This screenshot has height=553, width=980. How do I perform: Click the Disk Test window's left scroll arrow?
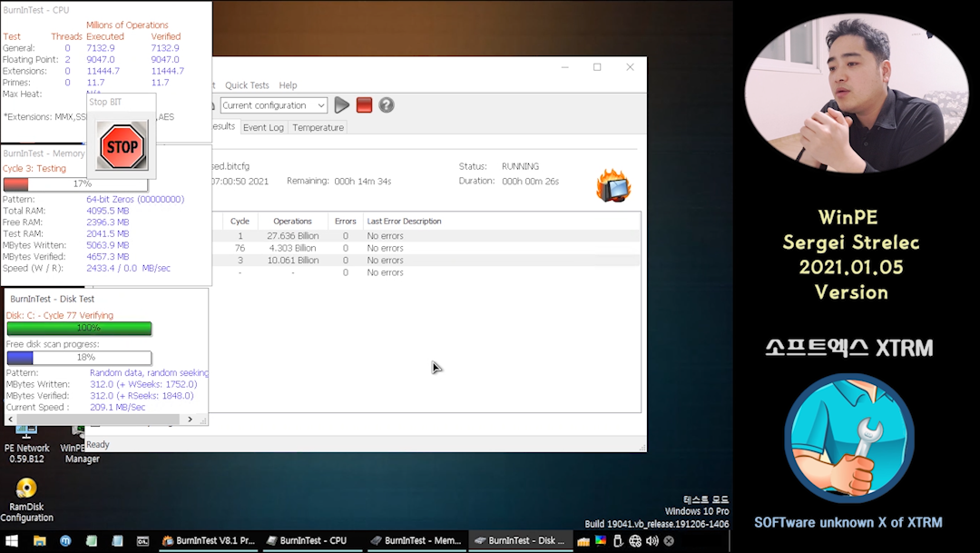coord(10,420)
